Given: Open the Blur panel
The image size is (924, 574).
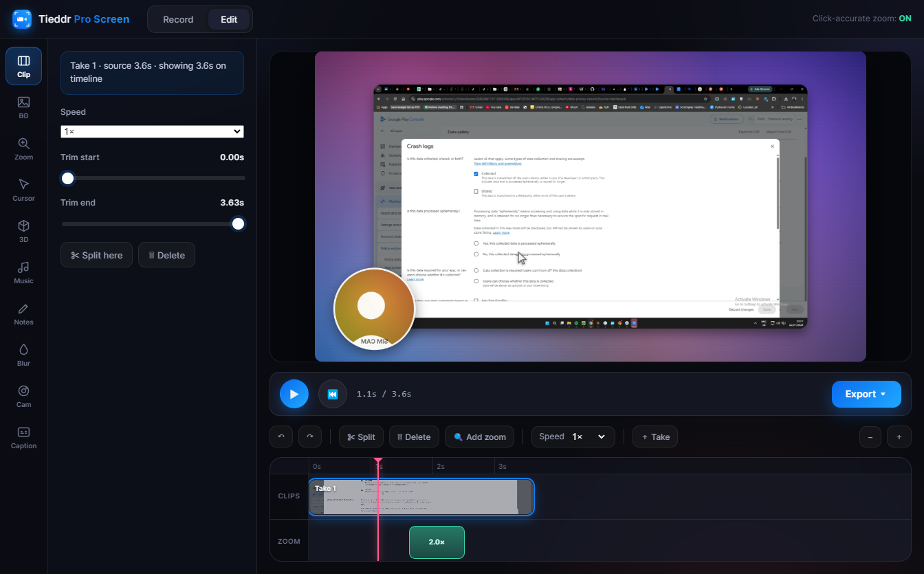Looking at the screenshot, I should 23,355.
